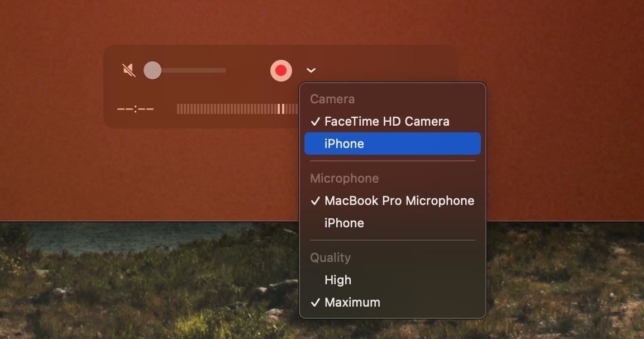Click the checkmark next to MacBook Pro Microphone

[316, 201]
